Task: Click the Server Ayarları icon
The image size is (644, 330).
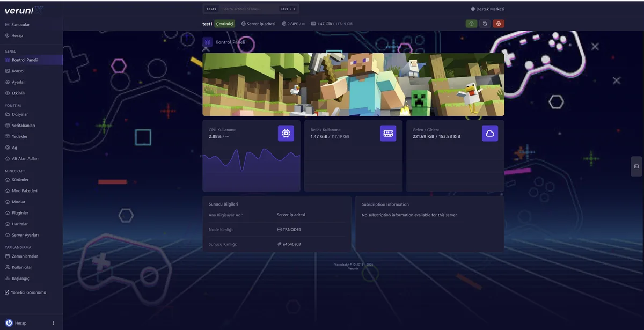Action: coord(8,235)
